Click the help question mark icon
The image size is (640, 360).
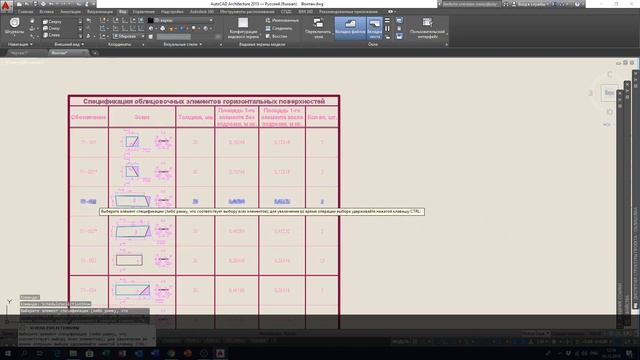[x=577, y=4]
